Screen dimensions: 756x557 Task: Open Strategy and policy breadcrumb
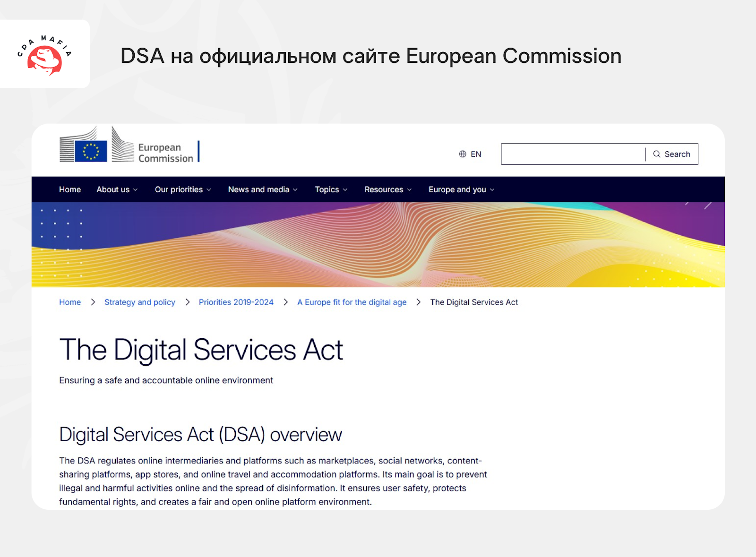[140, 302]
